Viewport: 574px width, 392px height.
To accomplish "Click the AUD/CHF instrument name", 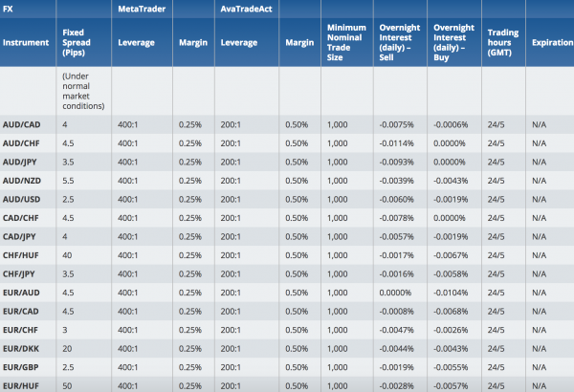I will click(21, 143).
